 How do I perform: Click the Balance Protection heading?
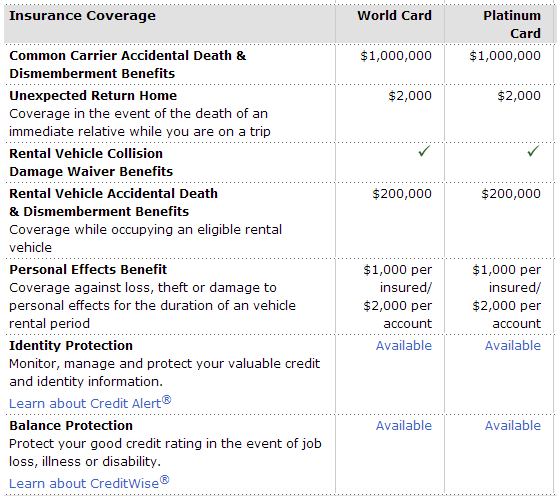[71, 426]
